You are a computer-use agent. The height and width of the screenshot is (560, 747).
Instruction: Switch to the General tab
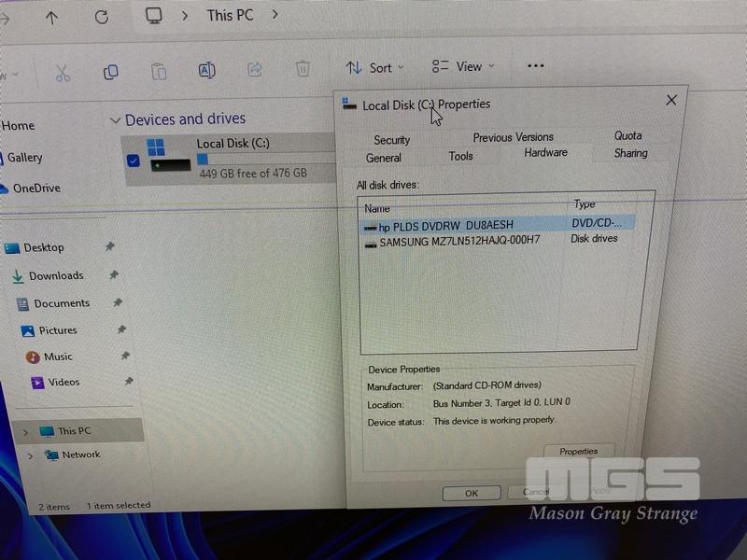coord(384,158)
